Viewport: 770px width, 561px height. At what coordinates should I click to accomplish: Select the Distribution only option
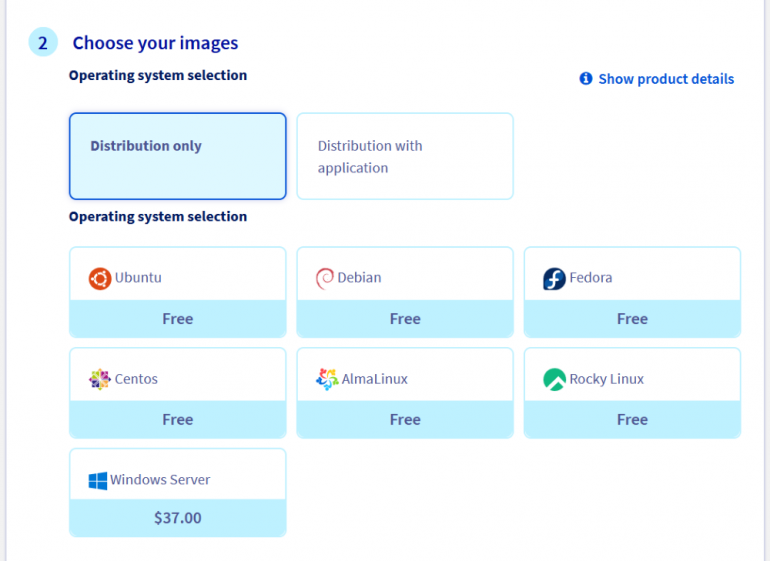coord(177,156)
